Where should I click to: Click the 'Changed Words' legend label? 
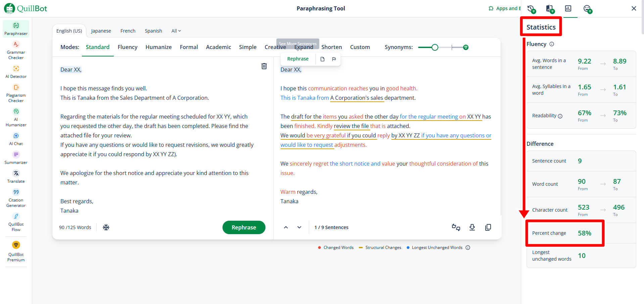[x=339, y=248]
